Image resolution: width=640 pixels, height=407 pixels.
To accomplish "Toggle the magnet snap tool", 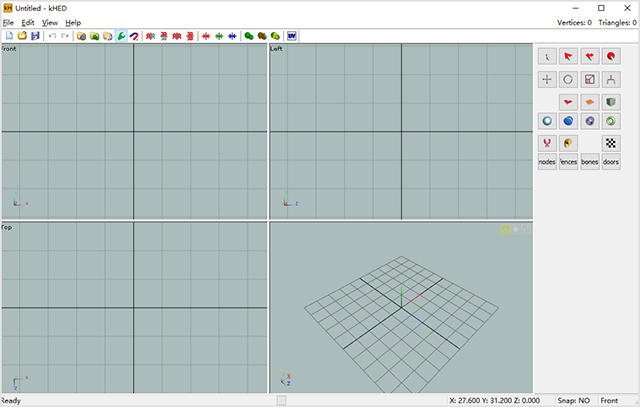I will [x=134, y=36].
